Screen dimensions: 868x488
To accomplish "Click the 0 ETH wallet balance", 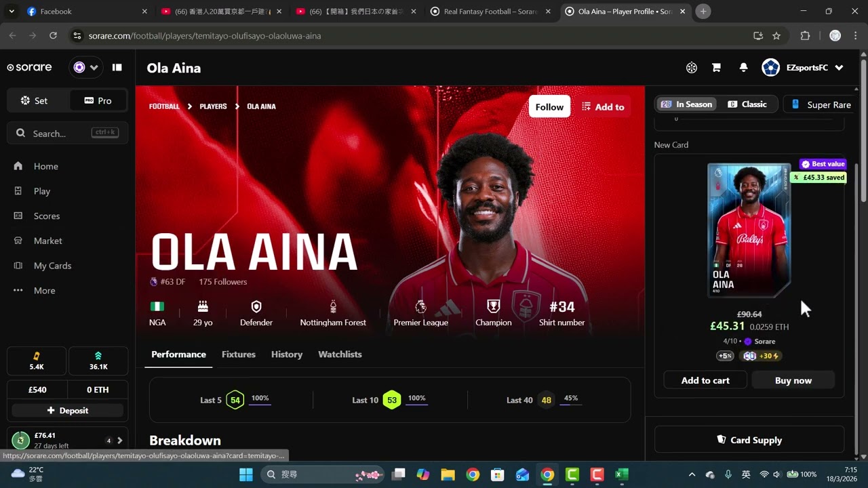I will pos(98,390).
